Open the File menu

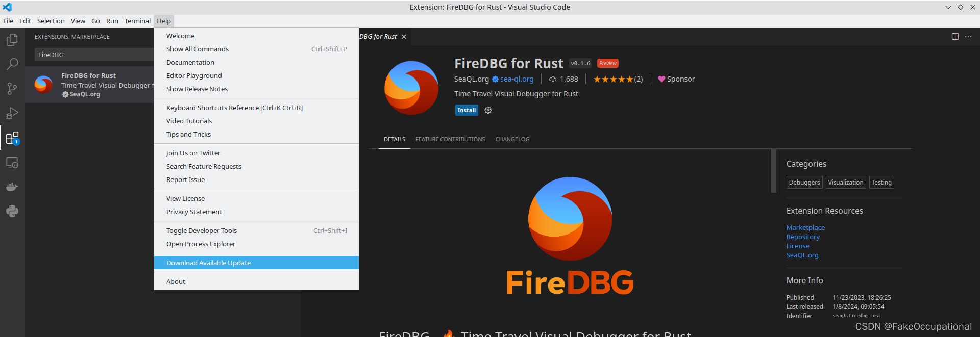pyautogui.click(x=8, y=21)
